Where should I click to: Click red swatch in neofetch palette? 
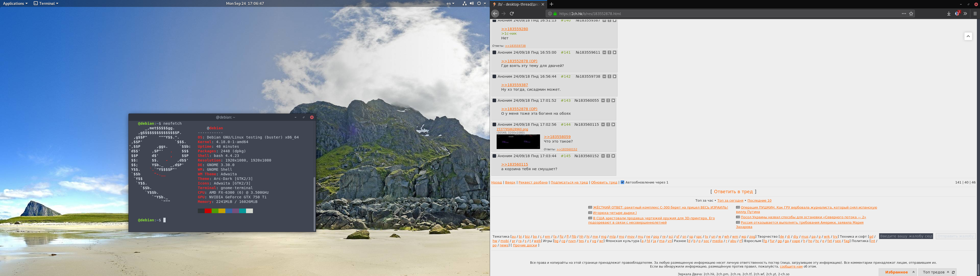208,211
